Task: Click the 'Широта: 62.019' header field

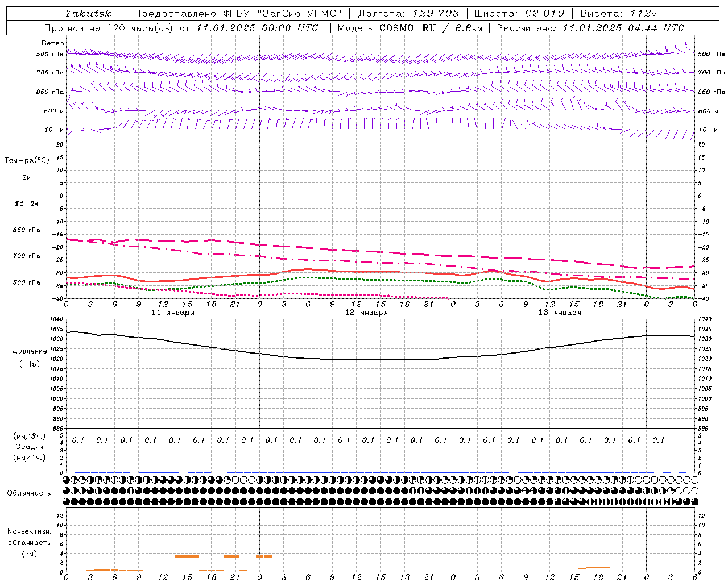Action: pos(520,14)
